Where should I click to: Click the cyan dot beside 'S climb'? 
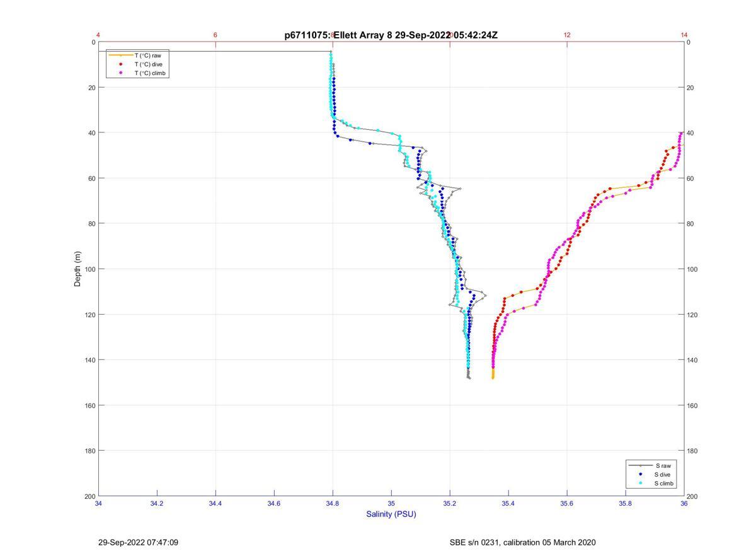pyautogui.click(x=640, y=484)
